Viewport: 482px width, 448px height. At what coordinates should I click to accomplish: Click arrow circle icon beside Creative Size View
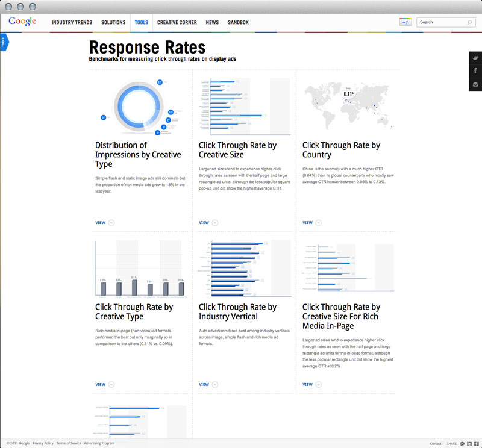[215, 223]
